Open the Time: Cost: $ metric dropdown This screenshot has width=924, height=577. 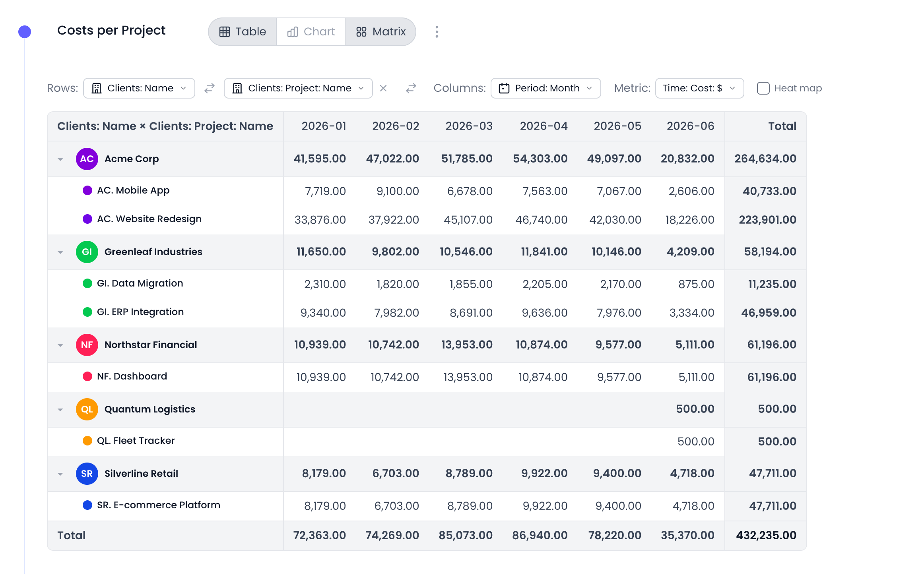pos(699,88)
